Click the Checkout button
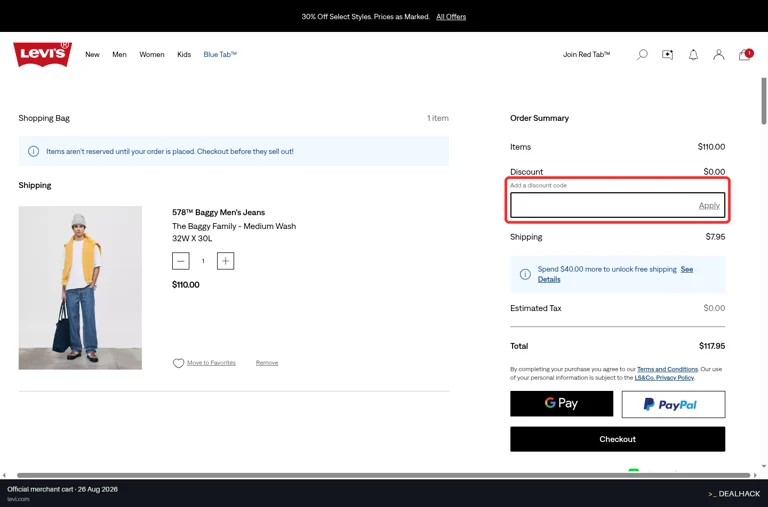This screenshot has width=768, height=507. point(618,439)
